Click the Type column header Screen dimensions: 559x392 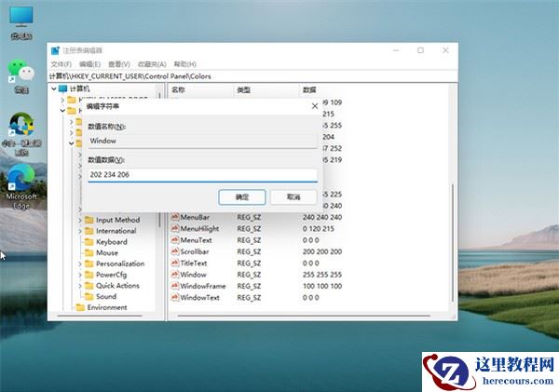(266, 89)
